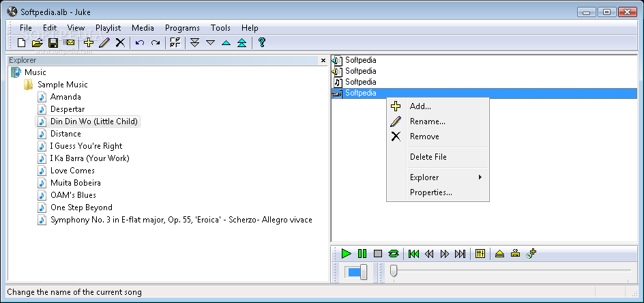644x303 pixels.
Task: Select the song Love Comes
Action: pos(73,171)
